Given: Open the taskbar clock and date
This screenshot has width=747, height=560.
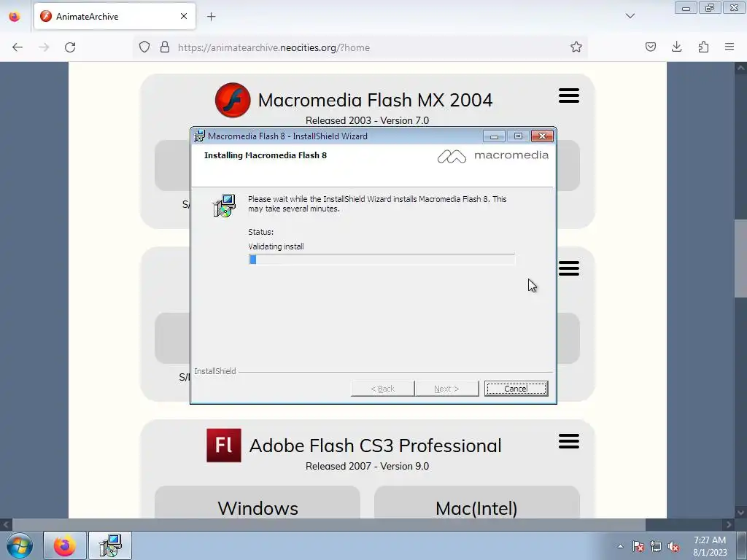Looking at the screenshot, I should coord(710,546).
